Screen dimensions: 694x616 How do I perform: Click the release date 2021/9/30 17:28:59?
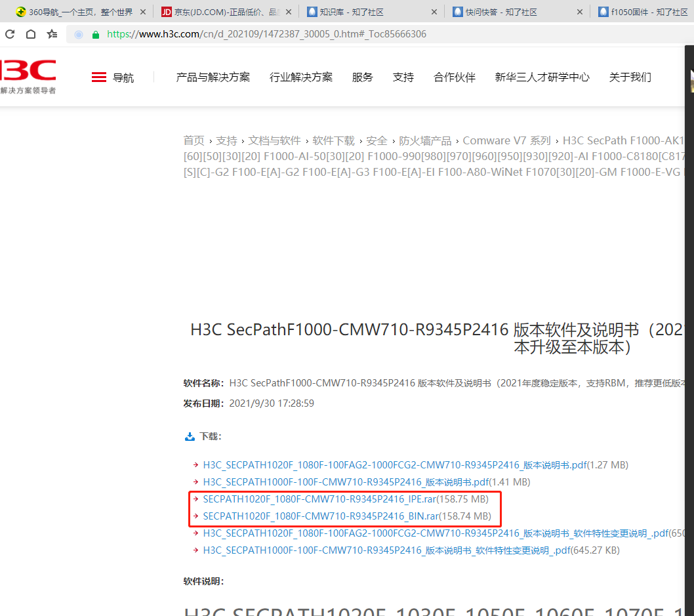(x=272, y=403)
